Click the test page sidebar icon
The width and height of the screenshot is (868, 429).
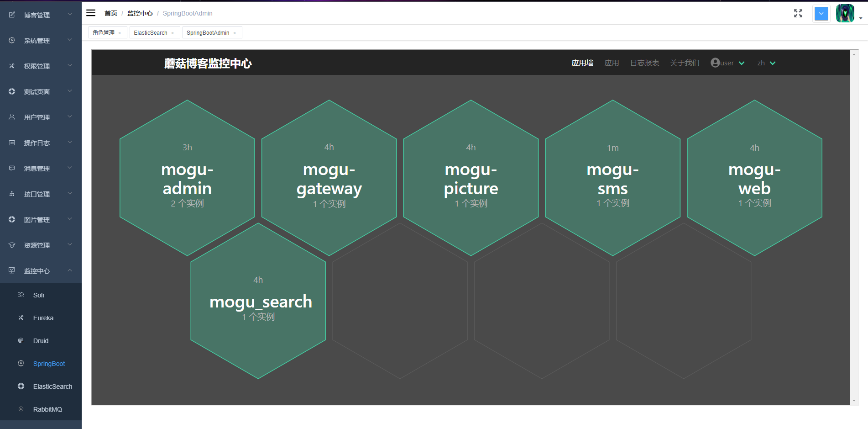pos(12,91)
